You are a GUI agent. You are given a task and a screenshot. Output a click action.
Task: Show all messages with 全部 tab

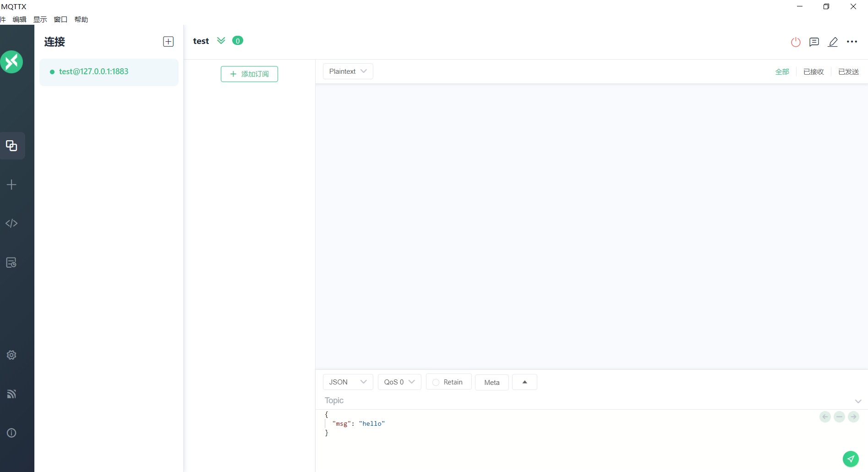point(782,72)
